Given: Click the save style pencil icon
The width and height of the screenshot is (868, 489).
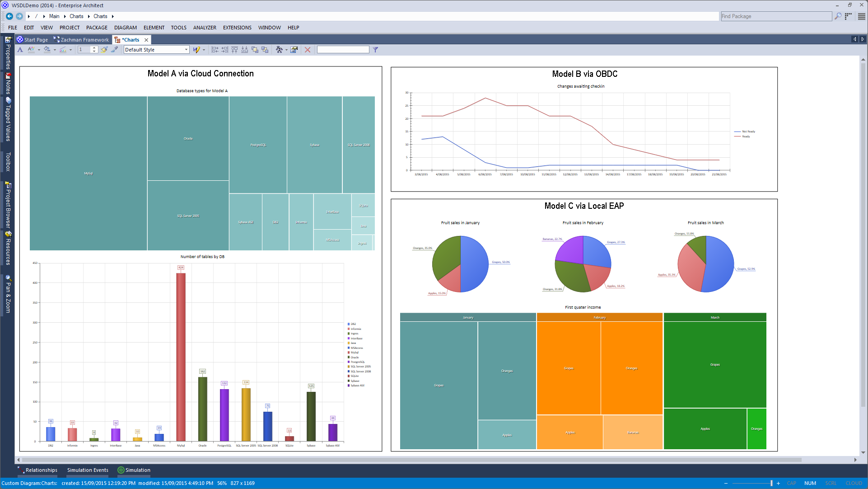Looking at the screenshot, I should [x=196, y=50].
